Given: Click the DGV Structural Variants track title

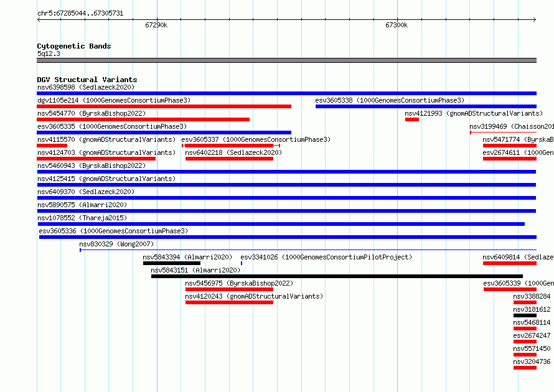Looking at the screenshot, I should [x=87, y=80].
